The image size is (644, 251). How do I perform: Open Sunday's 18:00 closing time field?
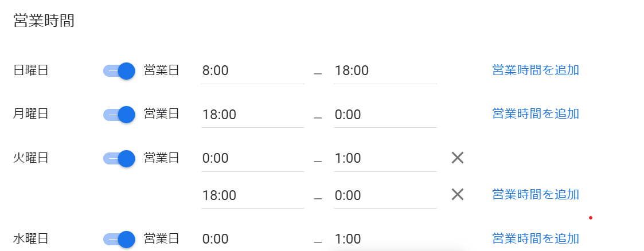pos(385,71)
